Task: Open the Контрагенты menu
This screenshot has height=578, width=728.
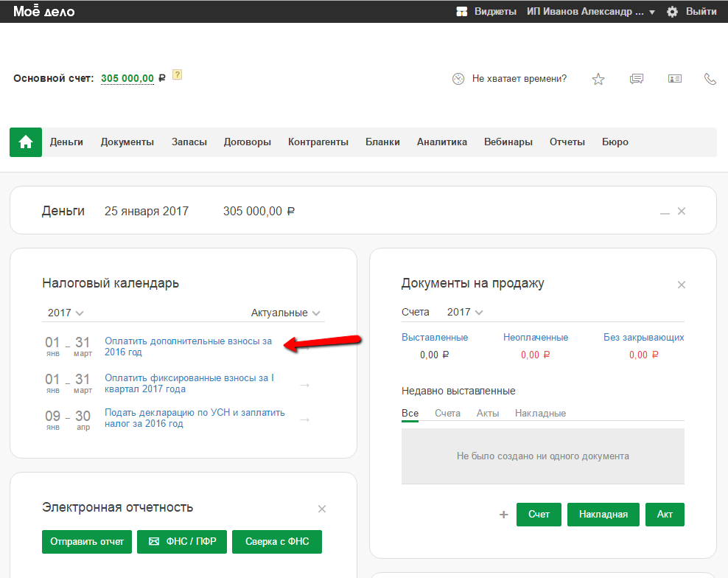Action: [318, 142]
